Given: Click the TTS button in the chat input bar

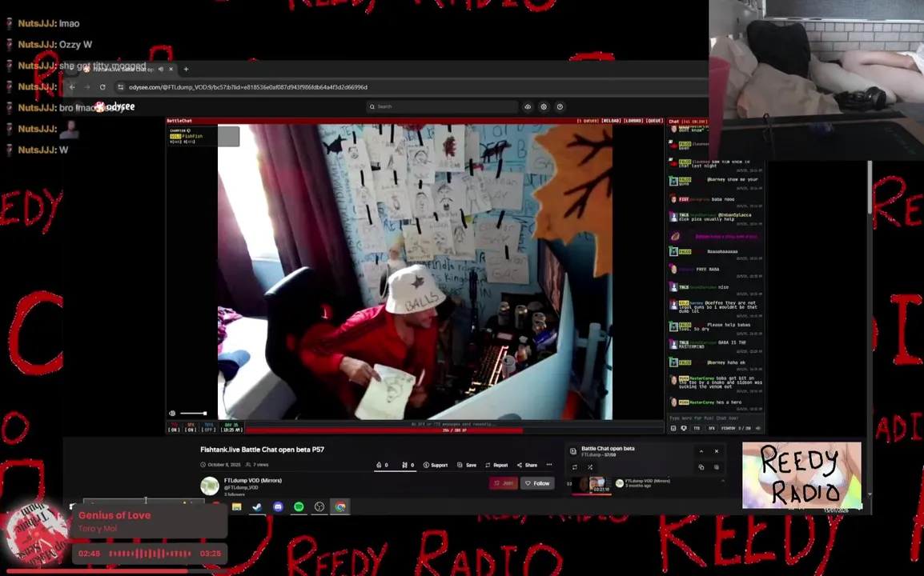Looking at the screenshot, I should point(697,428).
